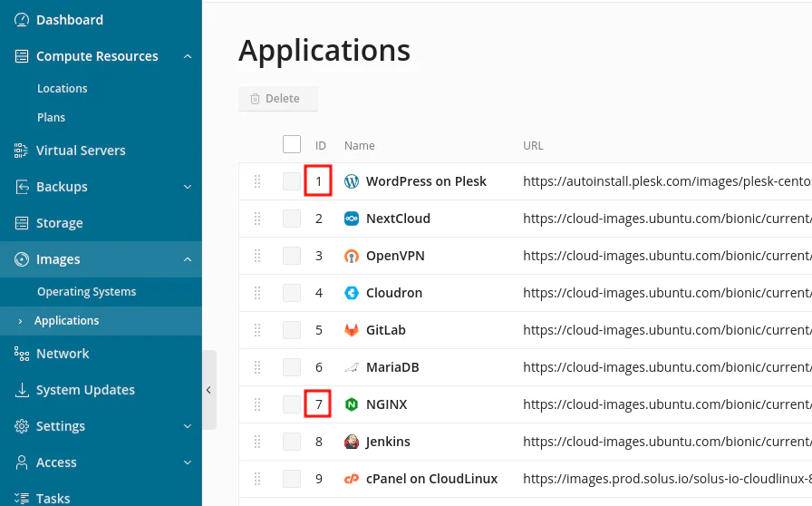
Task: Check the WordPress on Plesk row checkbox
Action: [x=292, y=181]
